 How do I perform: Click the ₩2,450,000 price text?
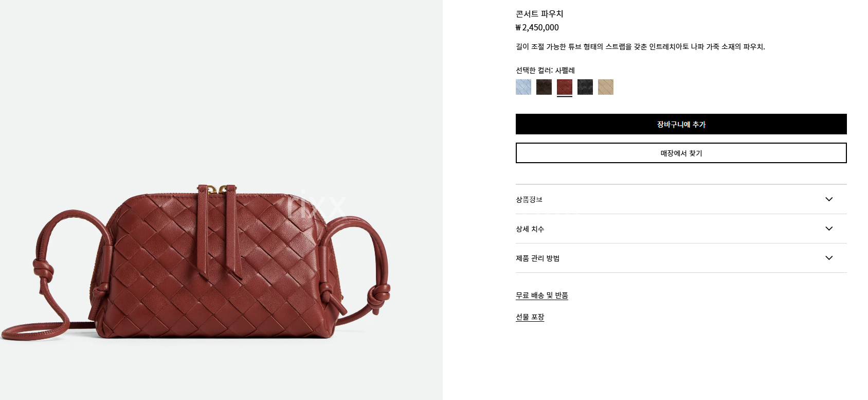pyautogui.click(x=537, y=27)
